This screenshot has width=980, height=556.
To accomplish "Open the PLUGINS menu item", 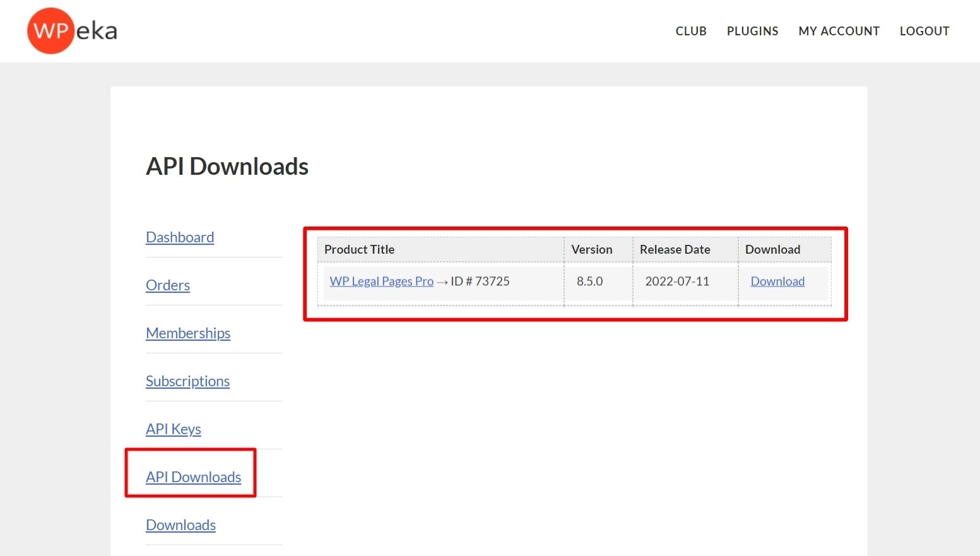I will tap(752, 30).
